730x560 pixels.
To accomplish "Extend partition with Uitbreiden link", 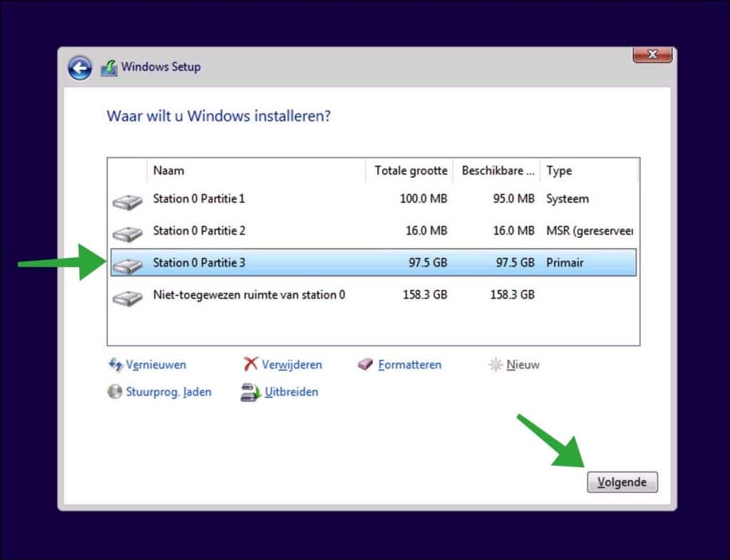I will click(x=292, y=392).
